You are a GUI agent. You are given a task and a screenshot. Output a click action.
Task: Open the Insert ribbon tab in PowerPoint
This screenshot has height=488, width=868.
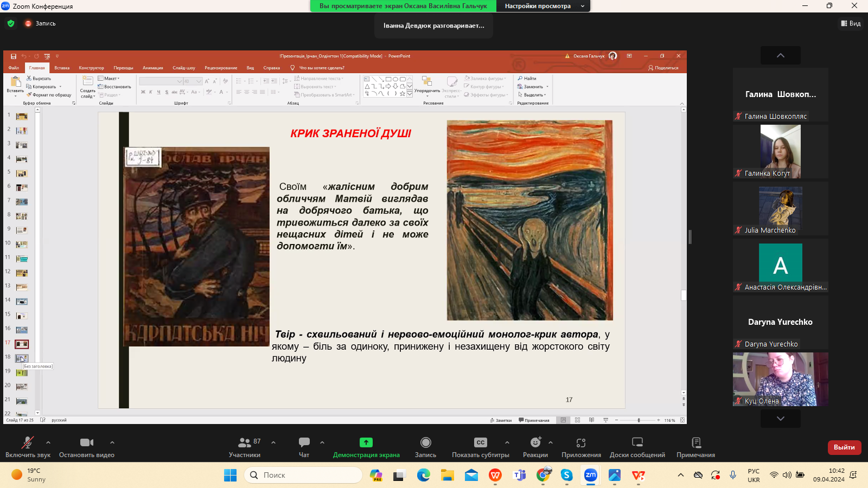[62, 68]
